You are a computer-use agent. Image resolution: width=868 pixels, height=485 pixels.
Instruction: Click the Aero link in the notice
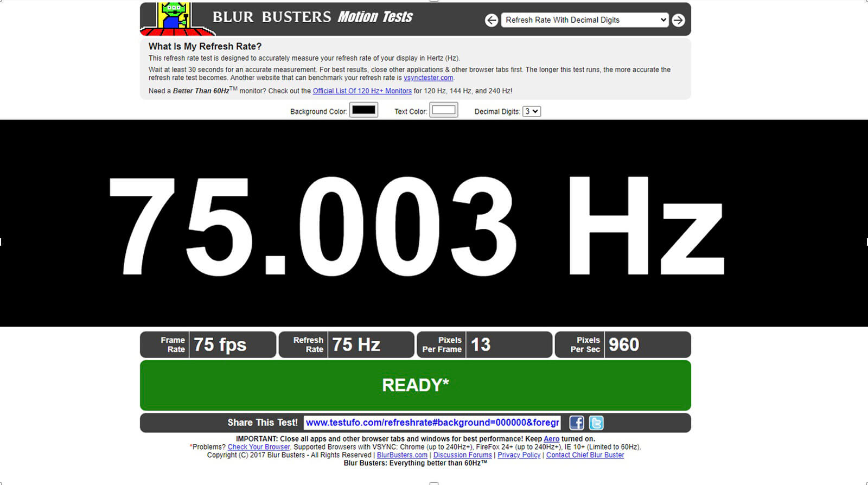[x=551, y=439]
